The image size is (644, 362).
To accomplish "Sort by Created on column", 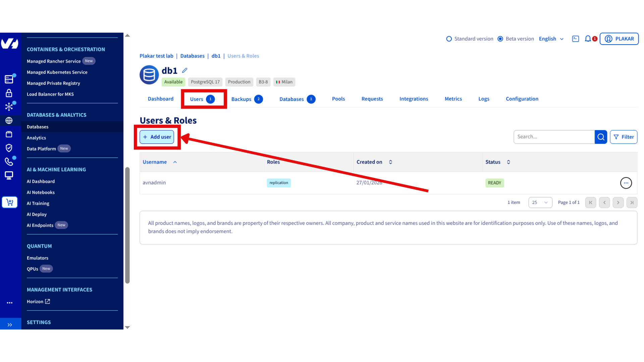I will [x=390, y=162].
